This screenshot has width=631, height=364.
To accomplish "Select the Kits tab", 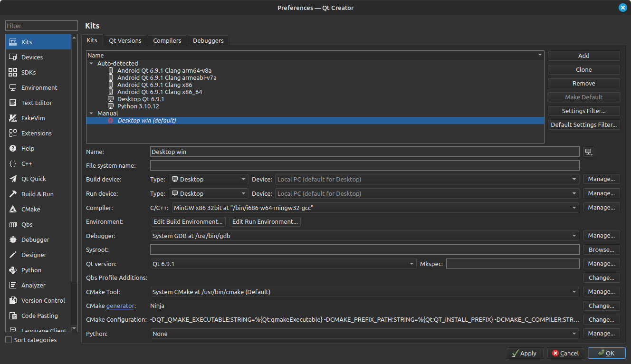I will click(x=92, y=40).
